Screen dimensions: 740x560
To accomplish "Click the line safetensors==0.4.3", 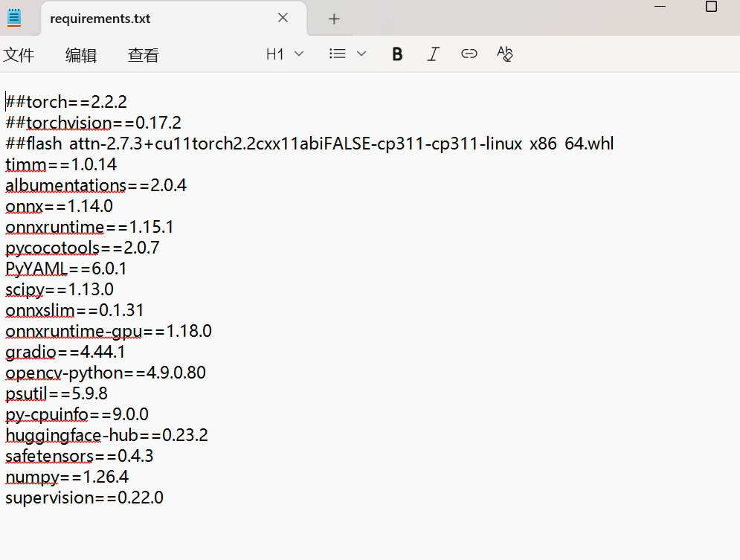I will pyautogui.click(x=80, y=456).
